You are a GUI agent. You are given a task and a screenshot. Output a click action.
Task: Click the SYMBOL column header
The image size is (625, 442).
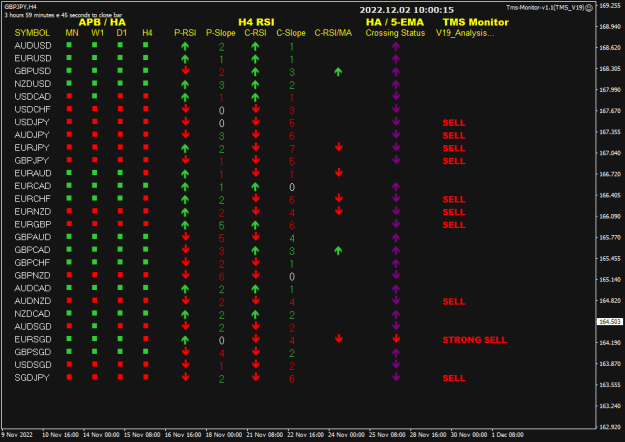coord(32,33)
